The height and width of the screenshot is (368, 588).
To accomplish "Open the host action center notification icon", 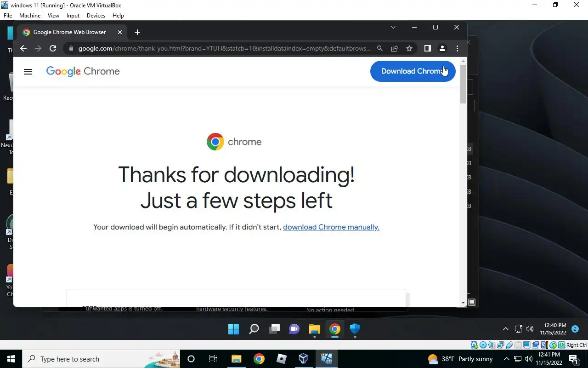I will coord(573,359).
